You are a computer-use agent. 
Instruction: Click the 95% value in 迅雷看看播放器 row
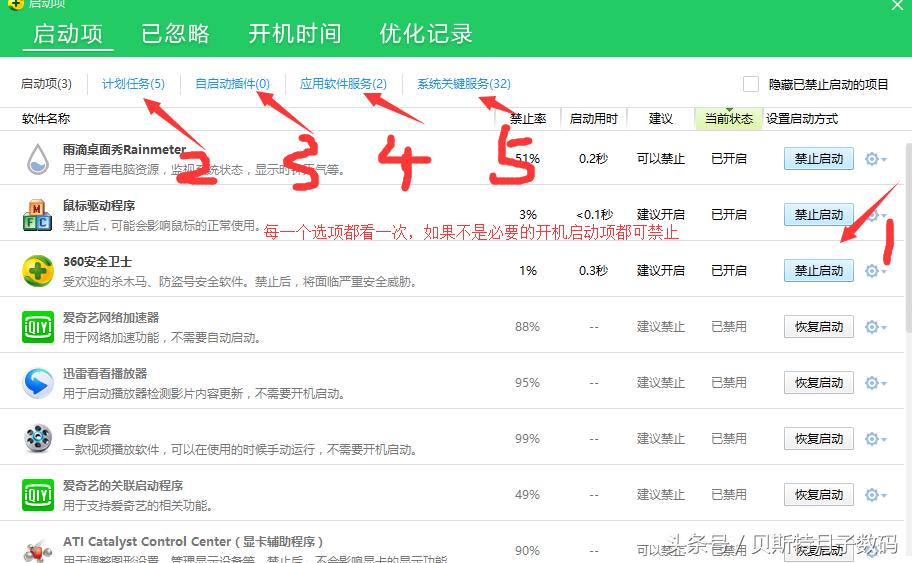pyautogui.click(x=528, y=383)
